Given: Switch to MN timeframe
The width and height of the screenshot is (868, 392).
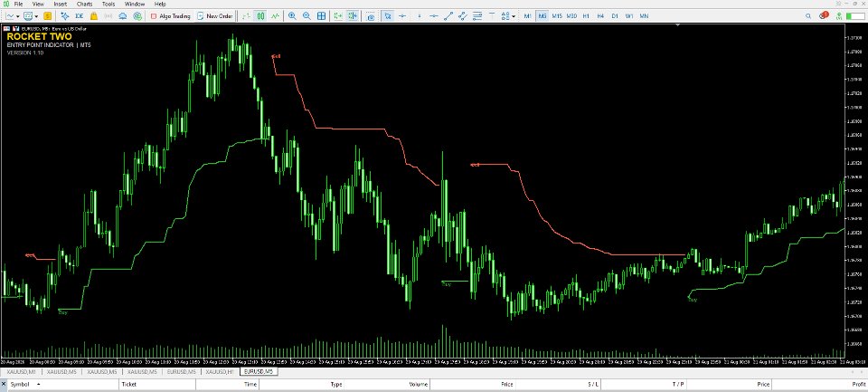Looking at the screenshot, I should 645,16.
